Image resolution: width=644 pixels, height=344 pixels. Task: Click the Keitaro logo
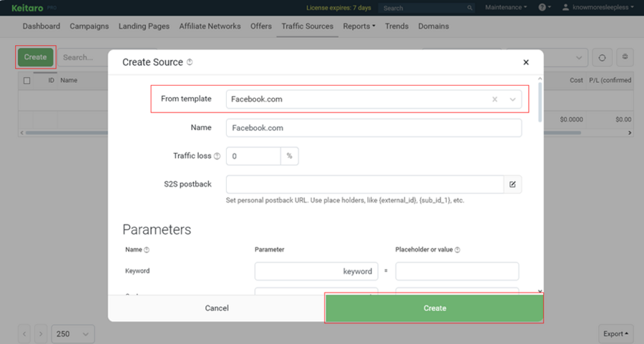(x=27, y=8)
